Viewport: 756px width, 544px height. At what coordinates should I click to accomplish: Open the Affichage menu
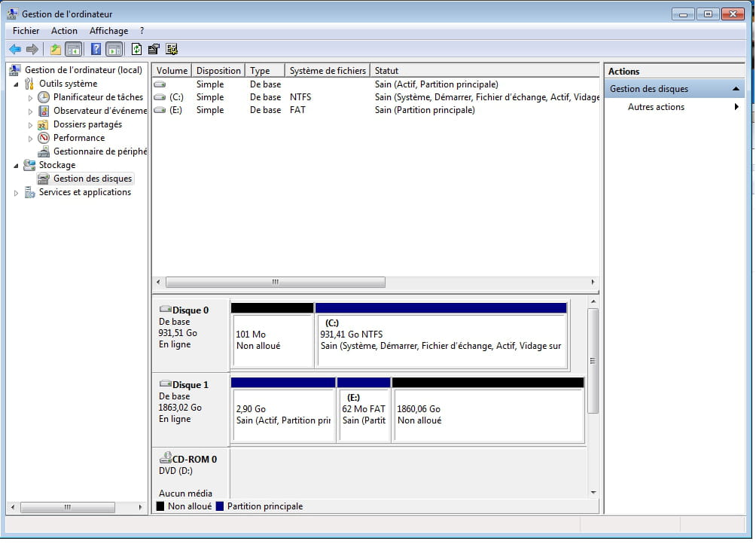click(108, 31)
